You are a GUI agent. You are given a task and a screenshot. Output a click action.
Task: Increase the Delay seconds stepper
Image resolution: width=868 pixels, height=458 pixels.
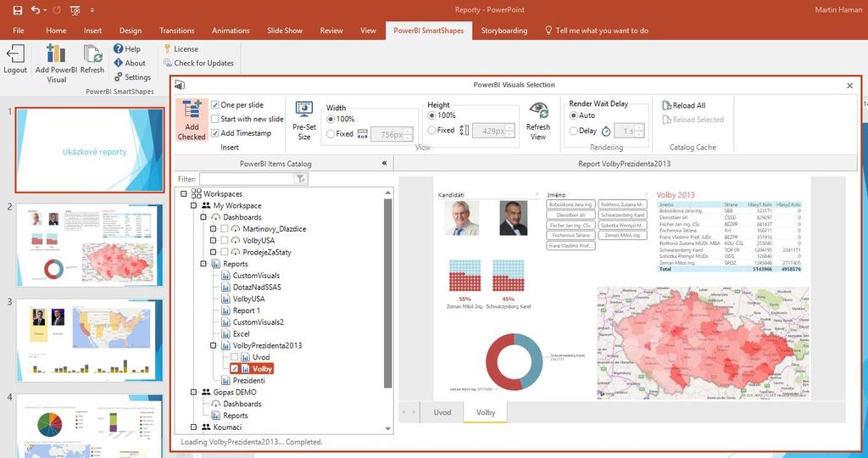click(639, 128)
